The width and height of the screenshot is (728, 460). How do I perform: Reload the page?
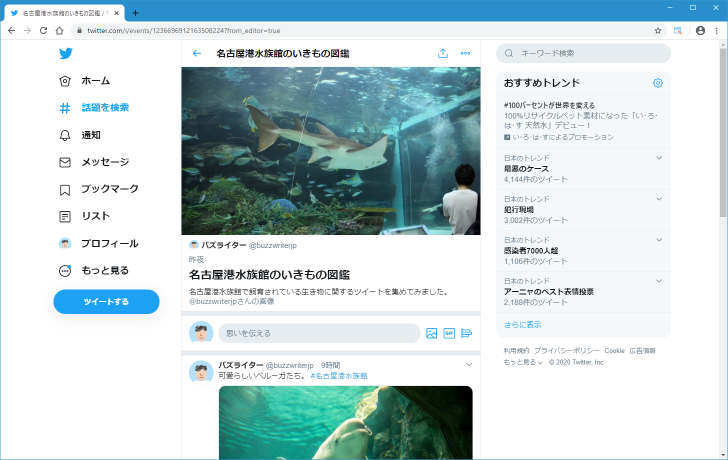pos(43,31)
